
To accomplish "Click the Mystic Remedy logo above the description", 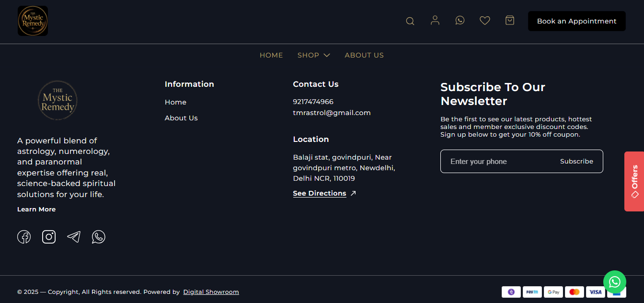I will pyautogui.click(x=57, y=100).
